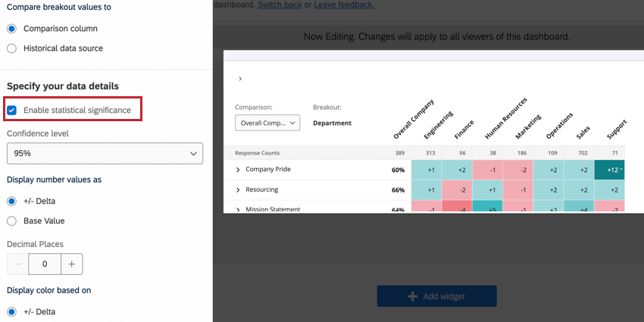Increase decimal places with plus icon
This screenshot has height=322, width=644.
(x=72, y=264)
